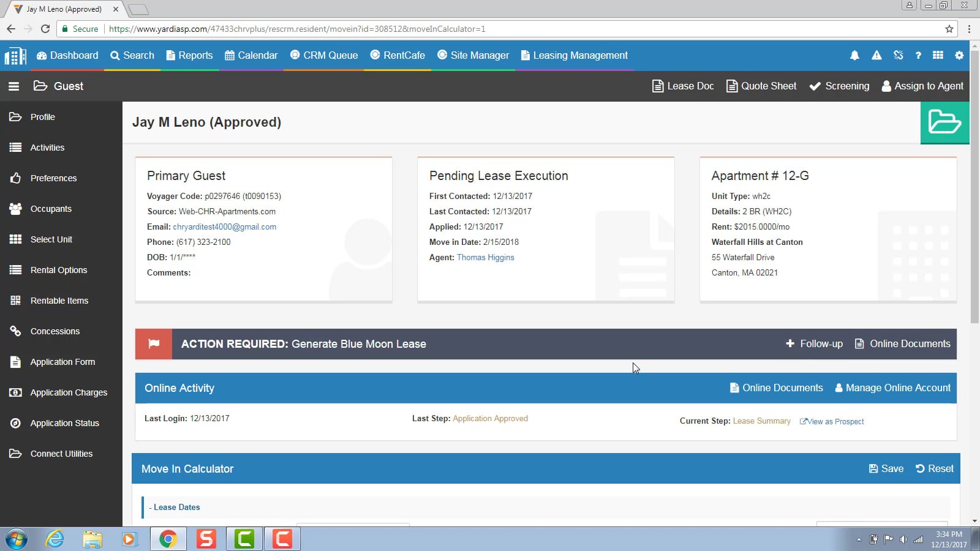This screenshot has width=980, height=551.
Task: Open the help question mark icon
Action: [918, 55]
